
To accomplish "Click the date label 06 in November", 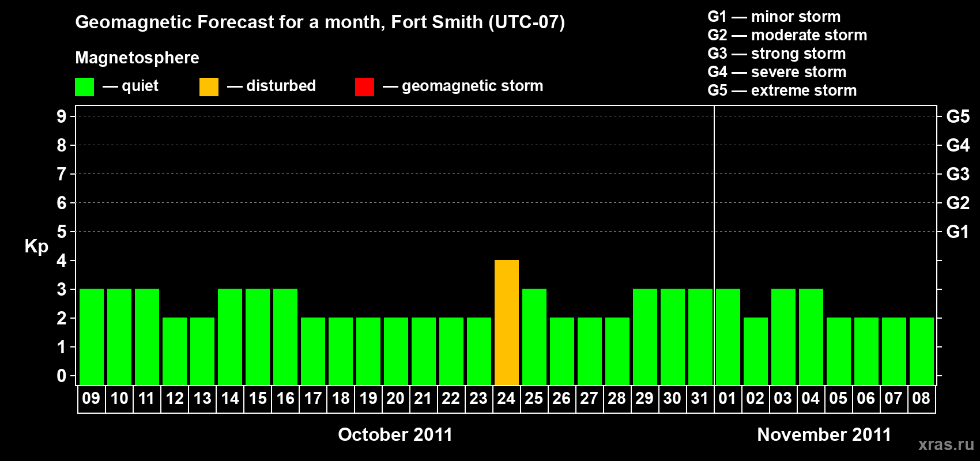I will pyautogui.click(x=866, y=398).
